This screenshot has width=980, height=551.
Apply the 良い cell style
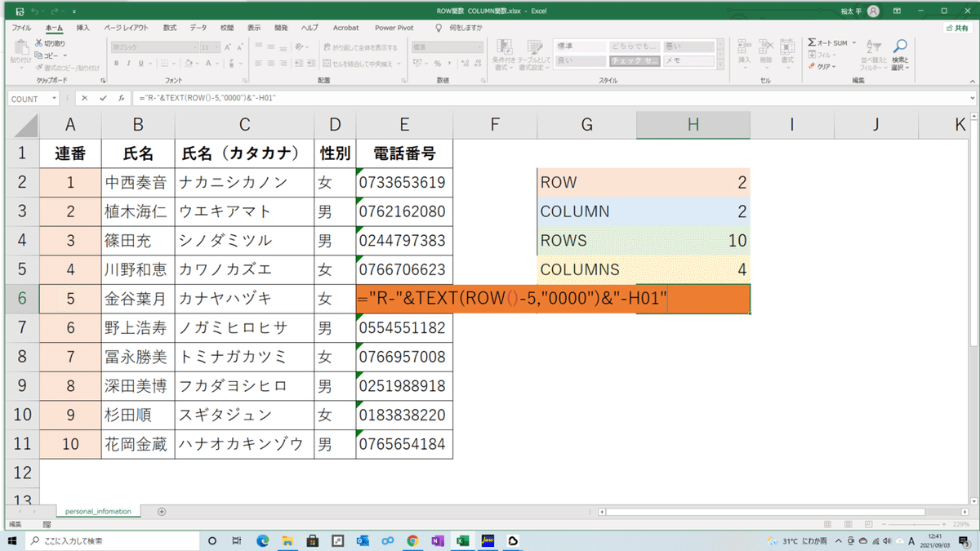(581, 61)
